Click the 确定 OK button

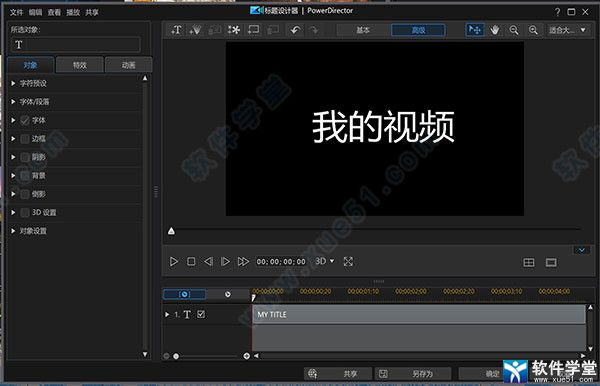(x=492, y=374)
